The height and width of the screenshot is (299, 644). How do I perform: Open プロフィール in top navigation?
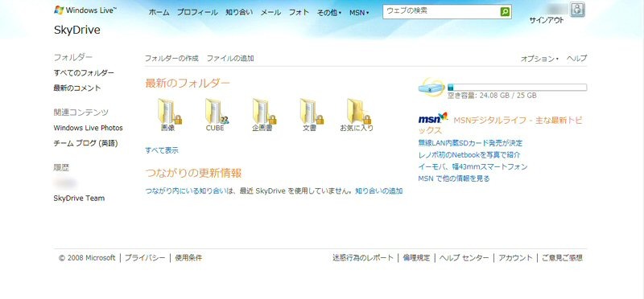pos(197,13)
